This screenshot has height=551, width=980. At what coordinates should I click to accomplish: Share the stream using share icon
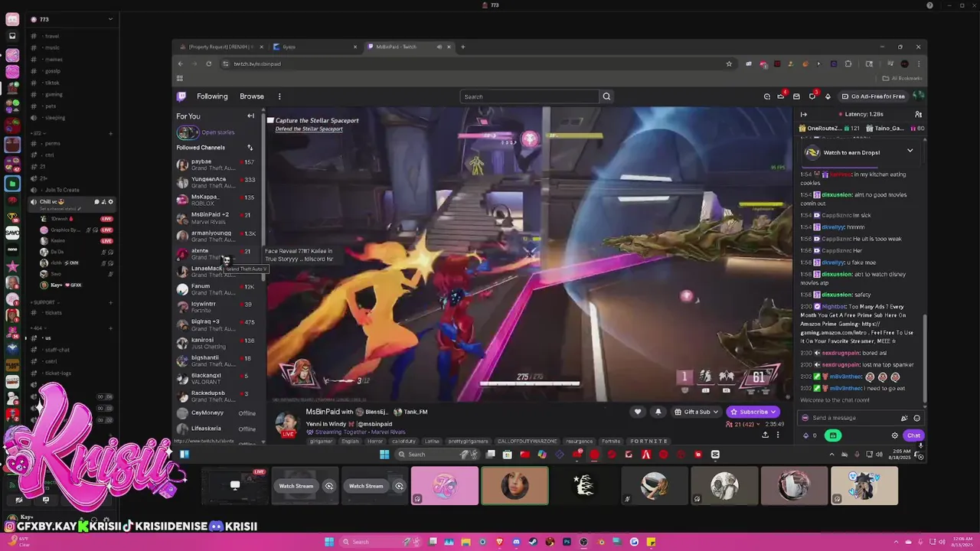[x=765, y=435]
